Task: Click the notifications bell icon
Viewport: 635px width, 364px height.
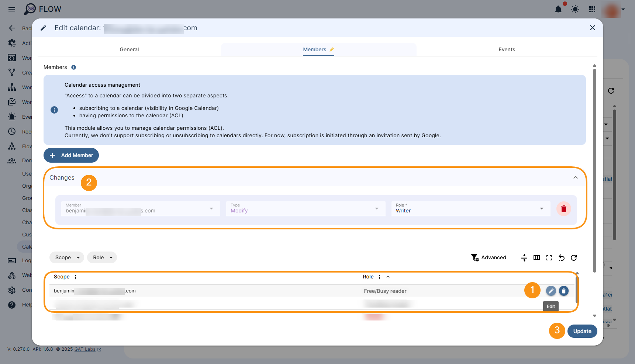Action: (558, 9)
